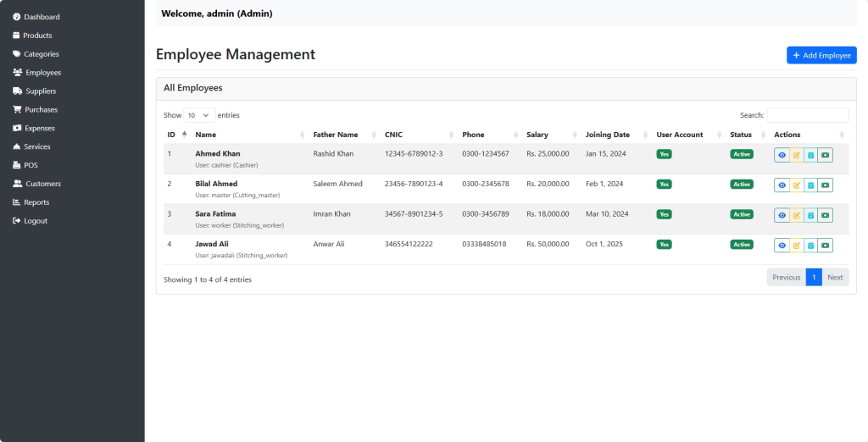
Task: Sort employees by Joining Date header
Action: (x=607, y=135)
